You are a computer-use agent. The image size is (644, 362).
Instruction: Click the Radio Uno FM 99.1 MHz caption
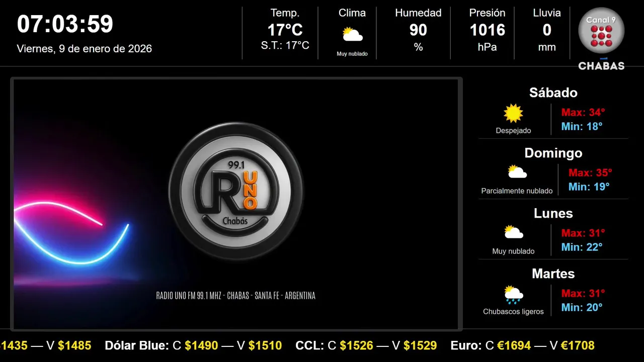point(236,296)
